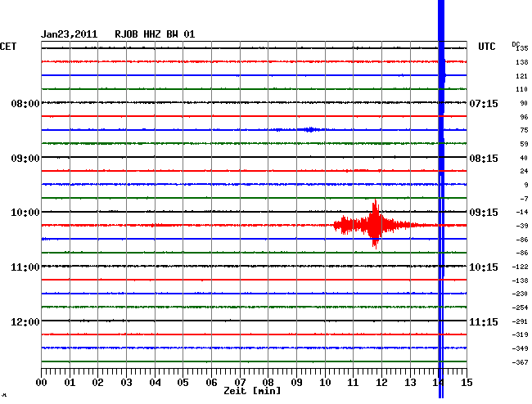532x404 pixels.
Task: Select the '01' minute axis label
Action: click(x=70, y=383)
